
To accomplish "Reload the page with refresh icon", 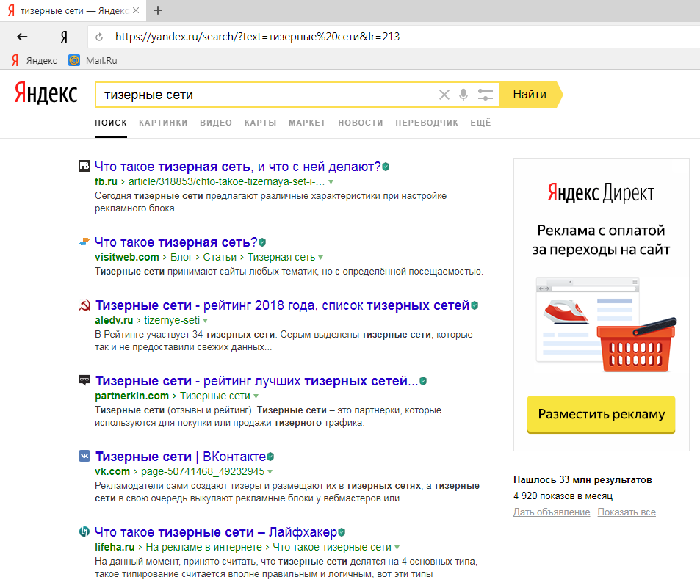I will [x=99, y=37].
